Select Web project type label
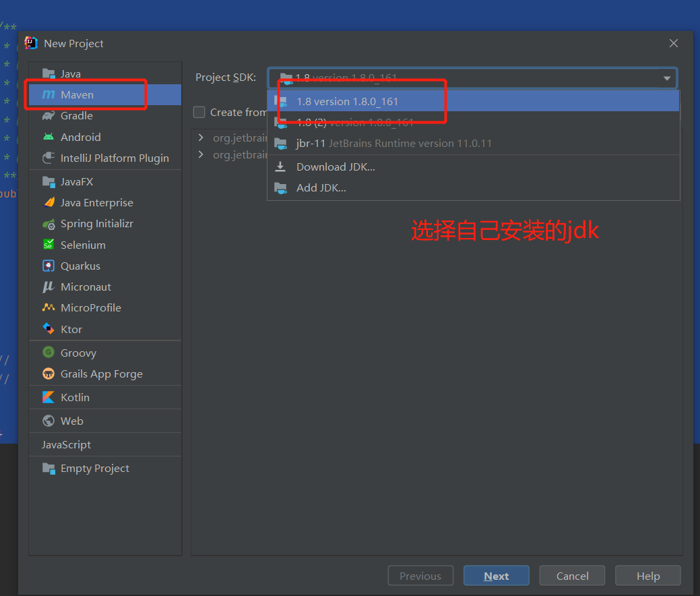This screenshot has width=700, height=596. 72,421
